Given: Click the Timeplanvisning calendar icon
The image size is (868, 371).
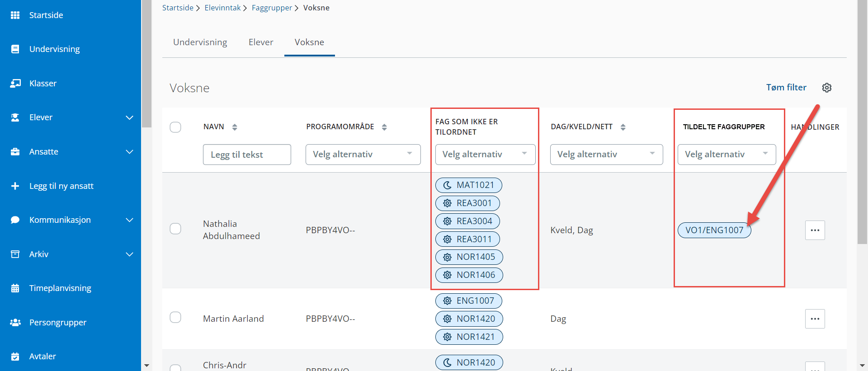Looking at the screenshot, I should 15,288.
